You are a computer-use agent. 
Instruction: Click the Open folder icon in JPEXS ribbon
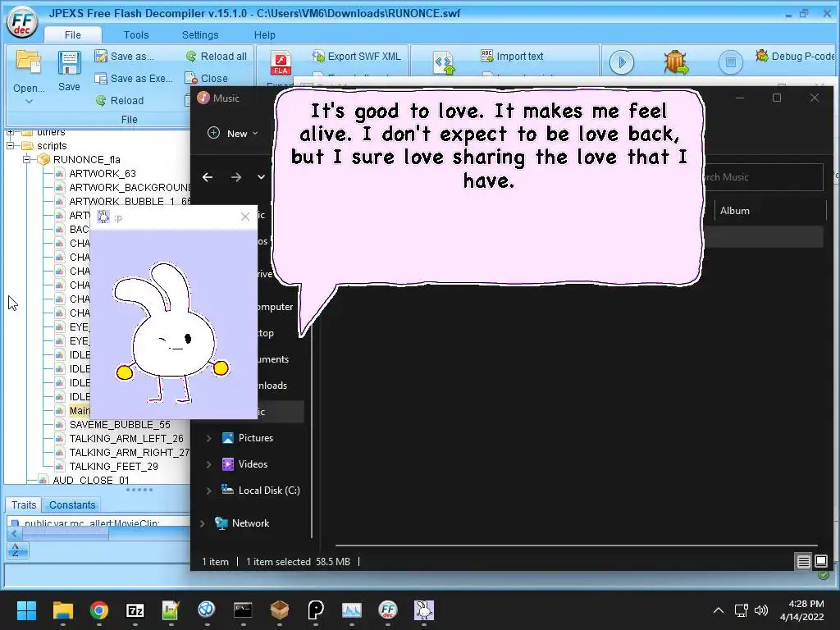point(28,61)
